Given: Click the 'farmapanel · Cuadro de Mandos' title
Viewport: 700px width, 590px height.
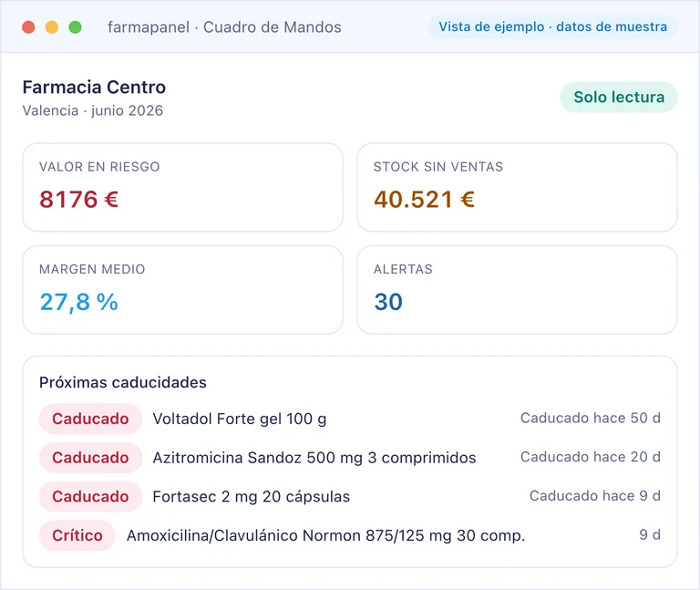Looking at the screenshot, I should click(224, 27).
